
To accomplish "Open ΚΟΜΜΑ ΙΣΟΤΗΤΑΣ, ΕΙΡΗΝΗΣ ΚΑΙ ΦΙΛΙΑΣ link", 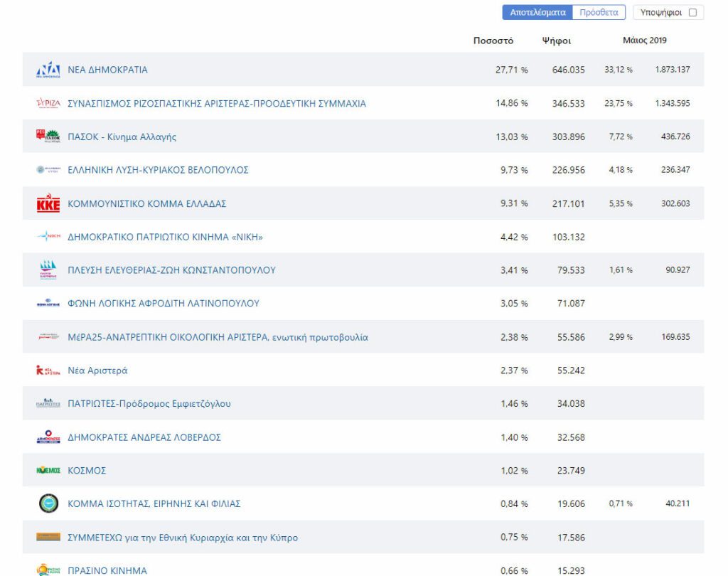I will (154, 504).
